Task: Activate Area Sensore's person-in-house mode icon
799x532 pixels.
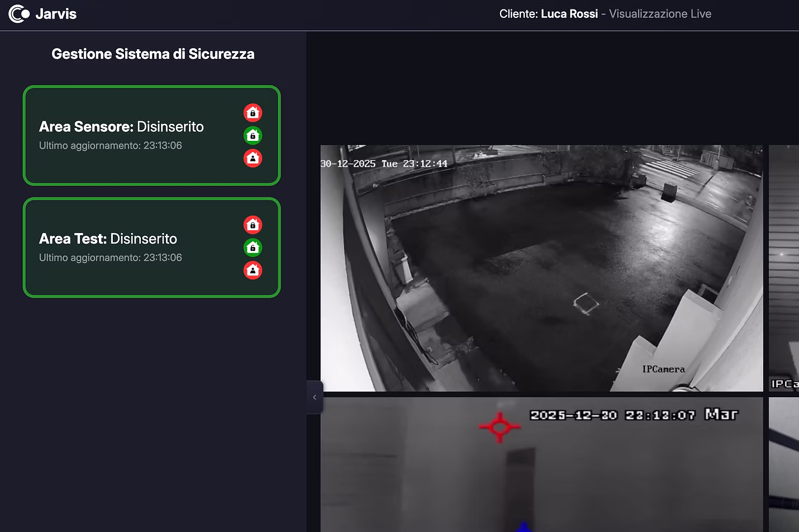Action: click(253, 158)
